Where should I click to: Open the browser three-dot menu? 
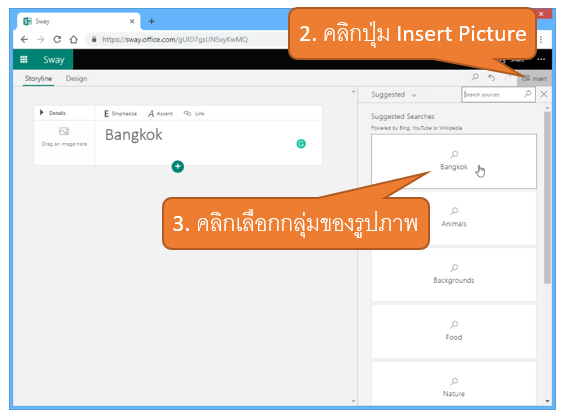coord(541,39)
